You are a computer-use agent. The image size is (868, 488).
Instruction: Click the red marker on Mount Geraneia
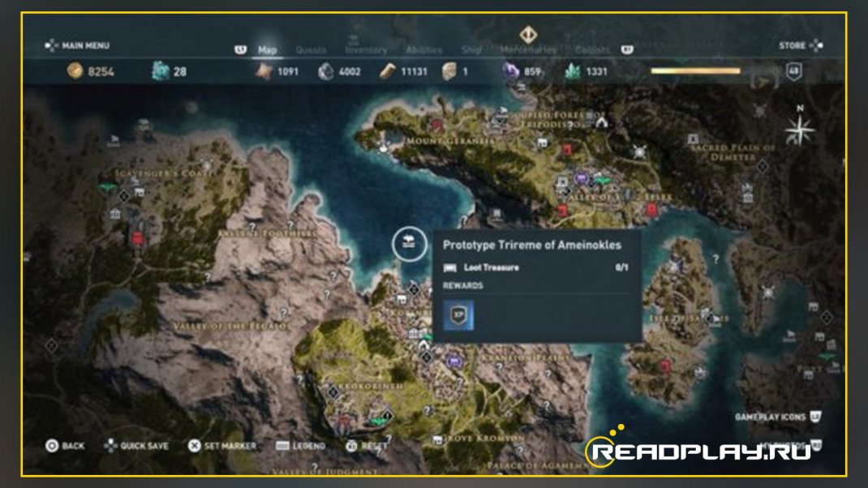436,125
